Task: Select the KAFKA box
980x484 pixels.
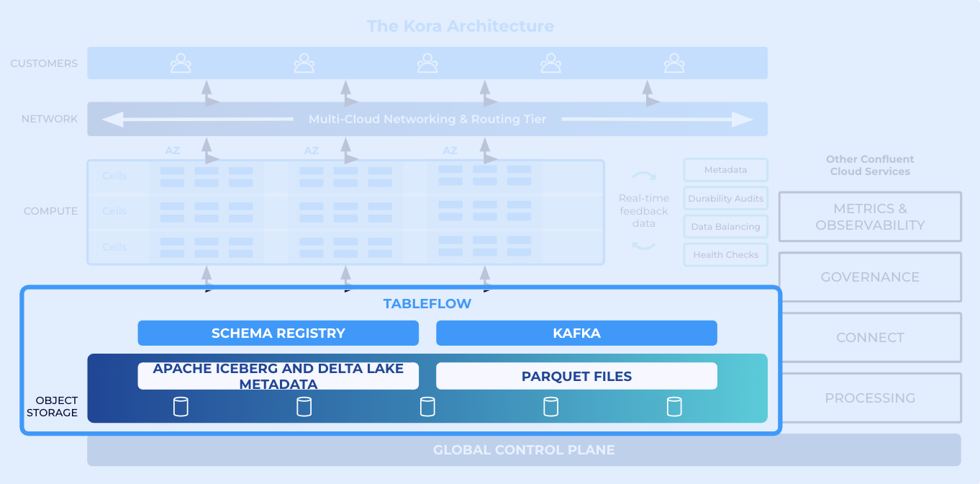Action: click(577, 333)
